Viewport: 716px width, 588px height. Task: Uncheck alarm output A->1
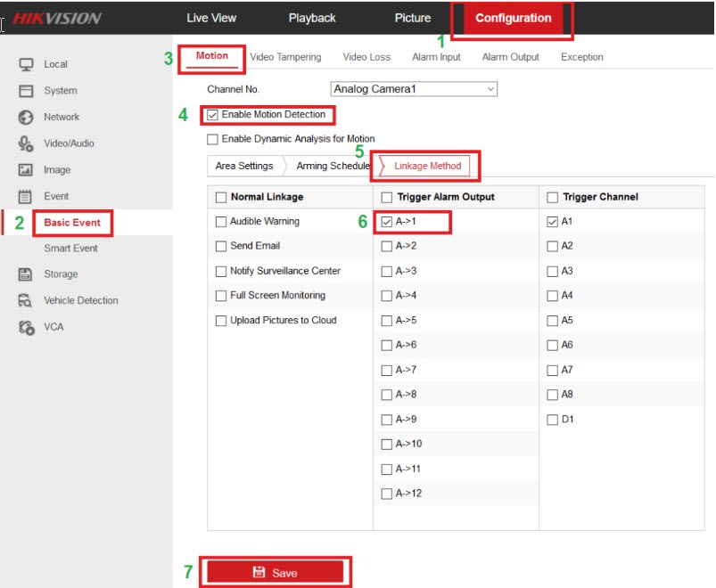[387, 222]
